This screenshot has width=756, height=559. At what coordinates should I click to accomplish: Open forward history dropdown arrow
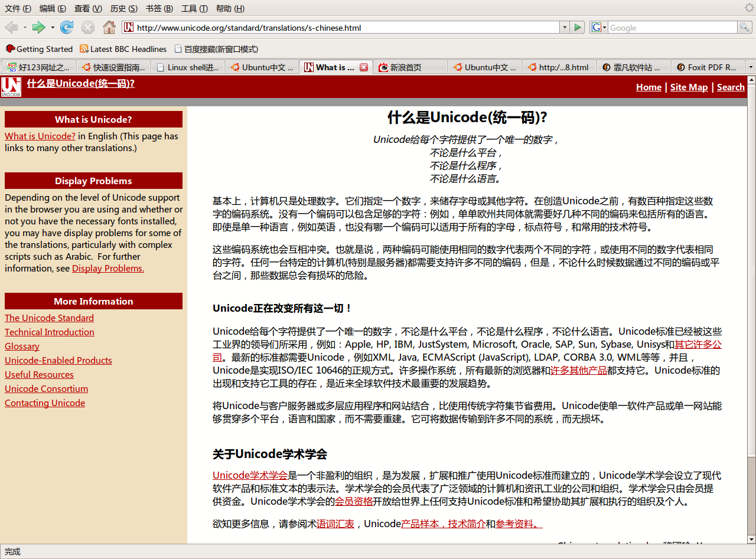pos(53,27)
